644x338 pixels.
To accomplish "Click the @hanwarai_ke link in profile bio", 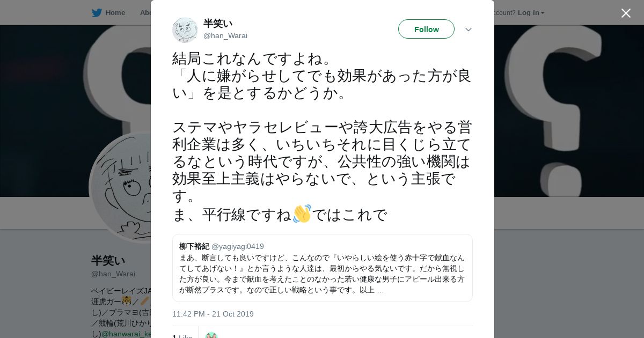I will pyautogui.click(x=126, y=334).
